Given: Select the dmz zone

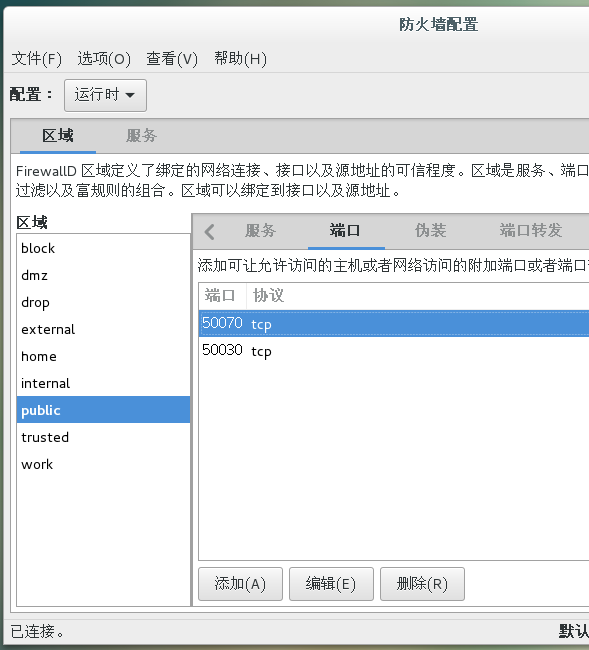Looking at the screenshot, I should (103, 275).
